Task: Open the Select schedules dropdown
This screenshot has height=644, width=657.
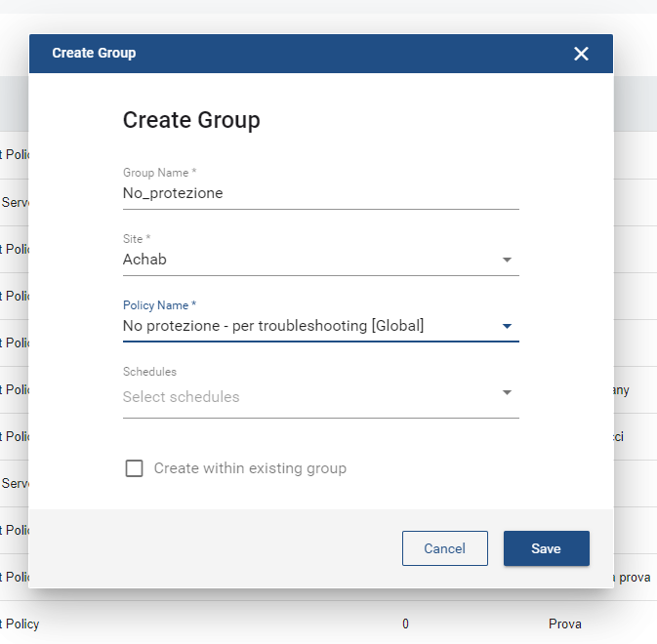Action: click(x=308, y=397)
